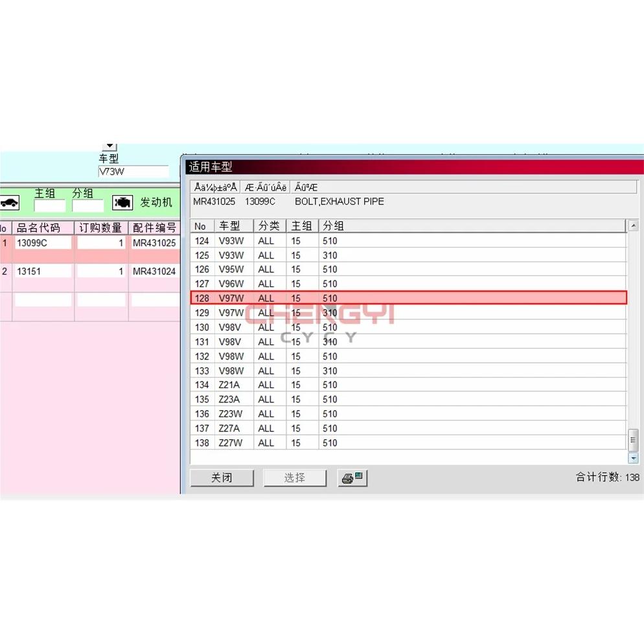Image resolution: width=644 pixels, height=644 pixels.
Task: Click the printer icon in the dialog
Action: (352, 477)
